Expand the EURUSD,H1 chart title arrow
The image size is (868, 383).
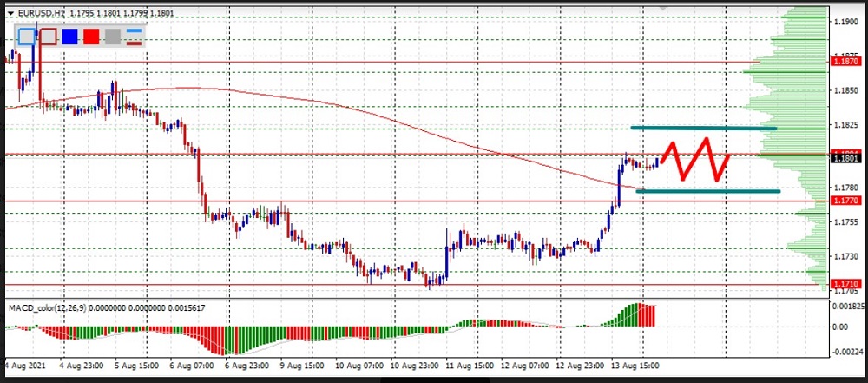pos(10,14)
